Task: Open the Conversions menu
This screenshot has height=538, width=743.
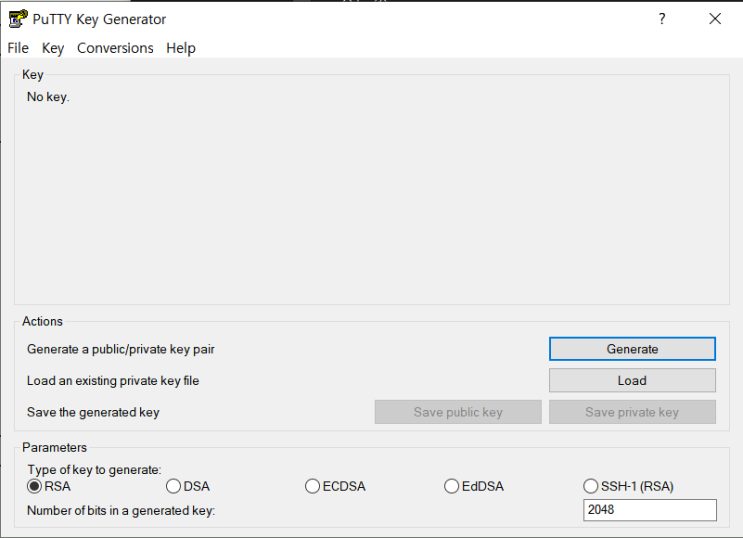Action: tap(115, 48)
